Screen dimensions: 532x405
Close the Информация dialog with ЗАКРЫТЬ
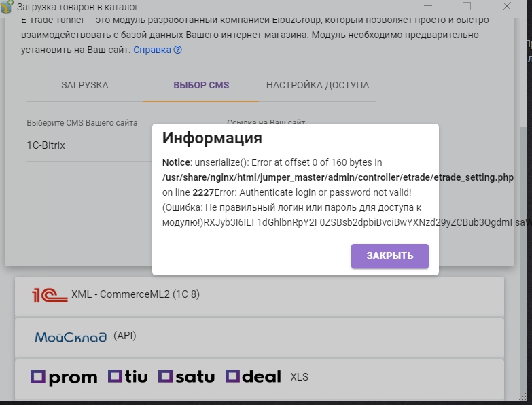(x=390, y=256)
